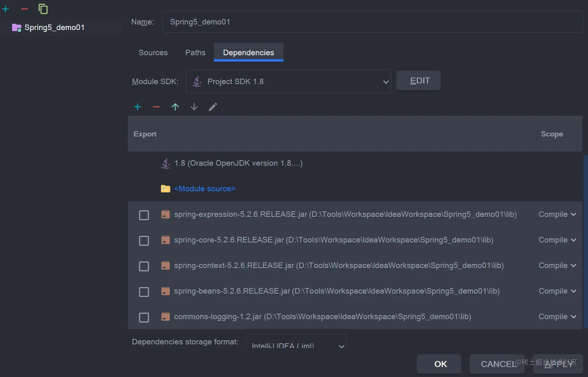588x377 pixels.
Task: Click the spring-expression jar file icon
Action: pos(166,214)
